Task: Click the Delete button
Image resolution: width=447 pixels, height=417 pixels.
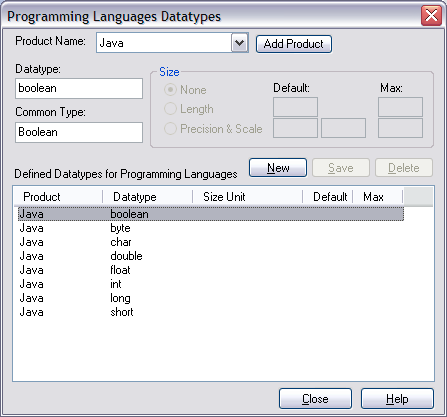Action: [404, 168]
